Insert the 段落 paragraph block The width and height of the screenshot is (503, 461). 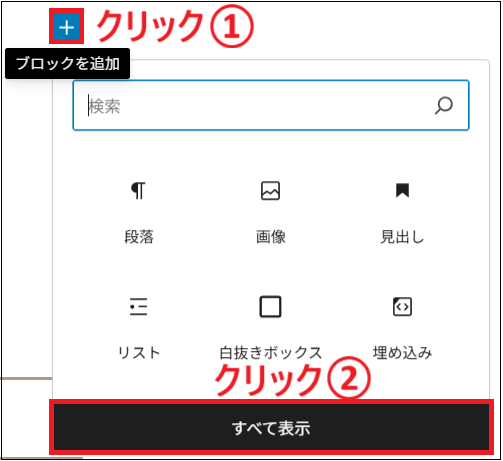139,212
